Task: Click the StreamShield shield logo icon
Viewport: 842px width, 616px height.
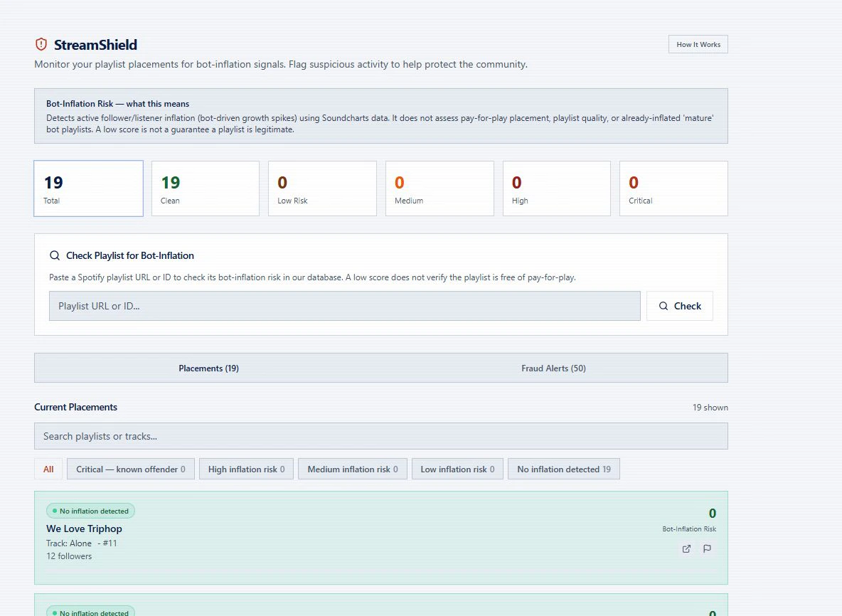Action: (41, 45)
